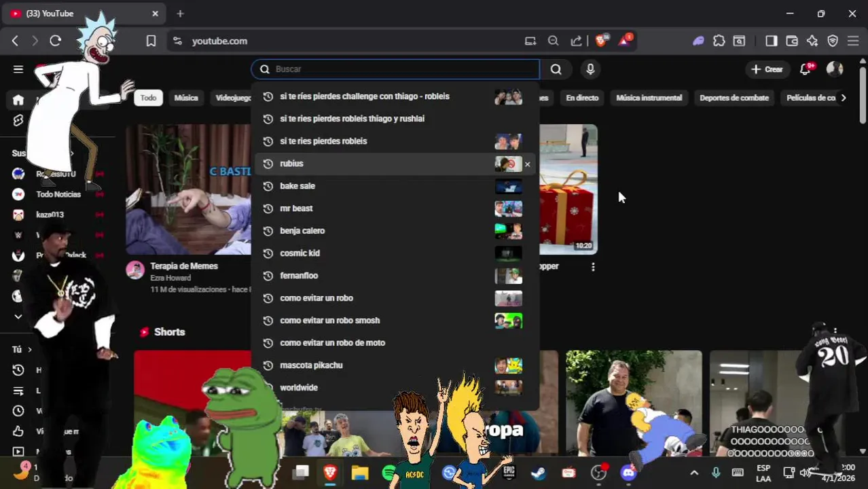Expand more subscriptions chevron
The image size is (868, 489).
pyautogui.click(x=18, y=316)
